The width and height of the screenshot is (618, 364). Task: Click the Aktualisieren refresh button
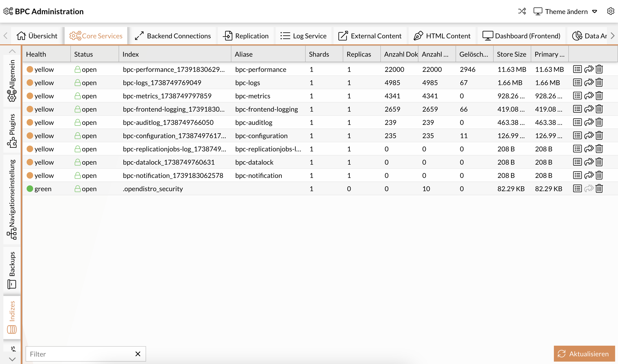click(x=584, y=354)
